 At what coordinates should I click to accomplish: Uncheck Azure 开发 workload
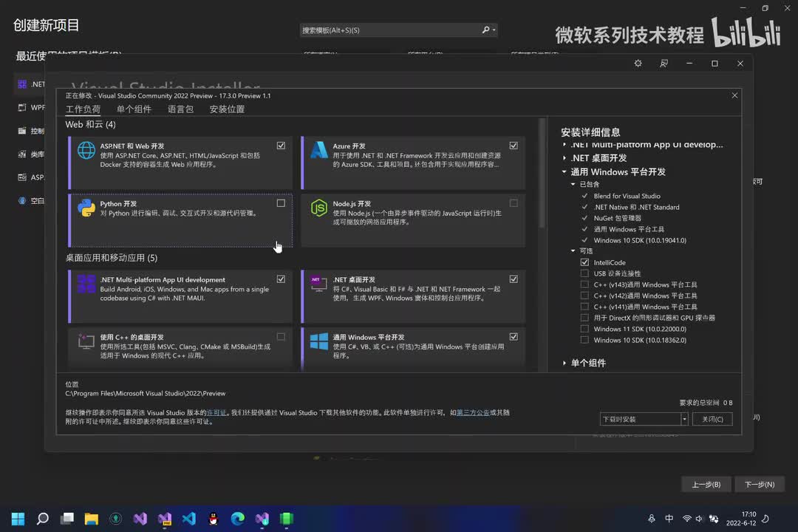pyautogui.click(x=514, y=146)
